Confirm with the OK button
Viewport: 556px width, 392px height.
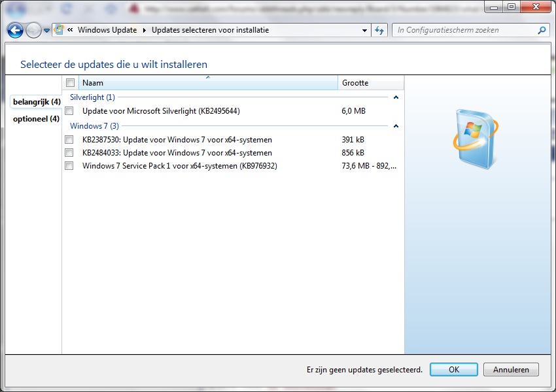[453, 370]
